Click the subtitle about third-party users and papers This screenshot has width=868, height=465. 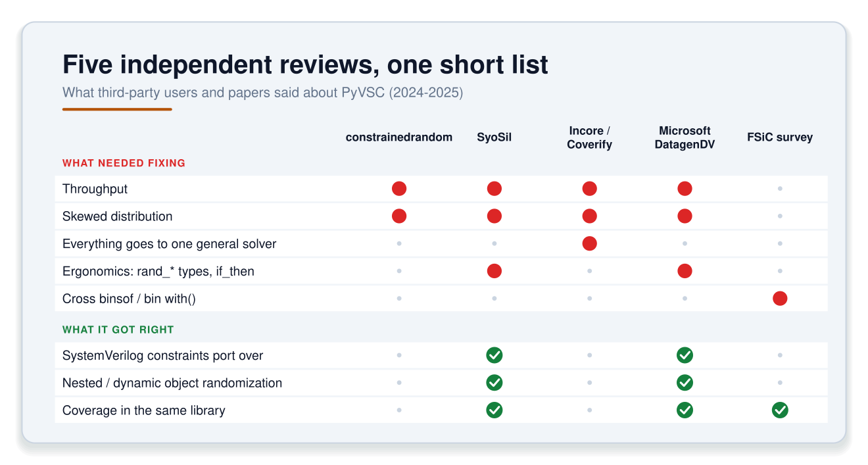tap(262, 93)
